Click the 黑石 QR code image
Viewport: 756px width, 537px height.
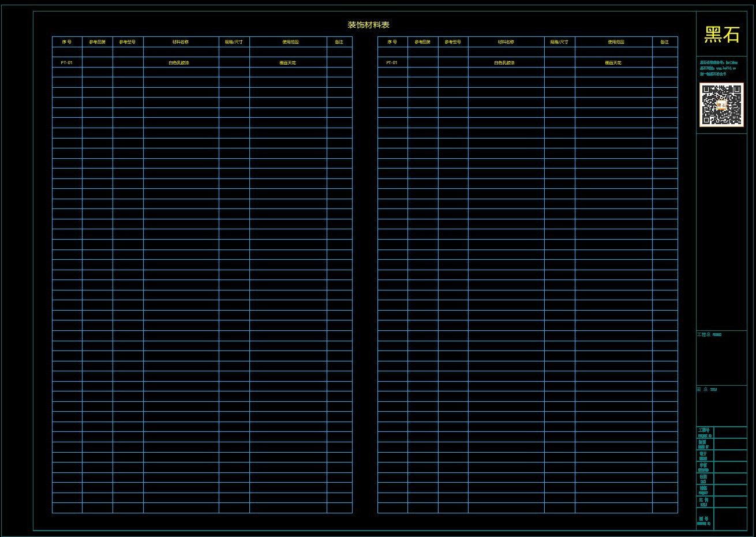click(721, 105)
